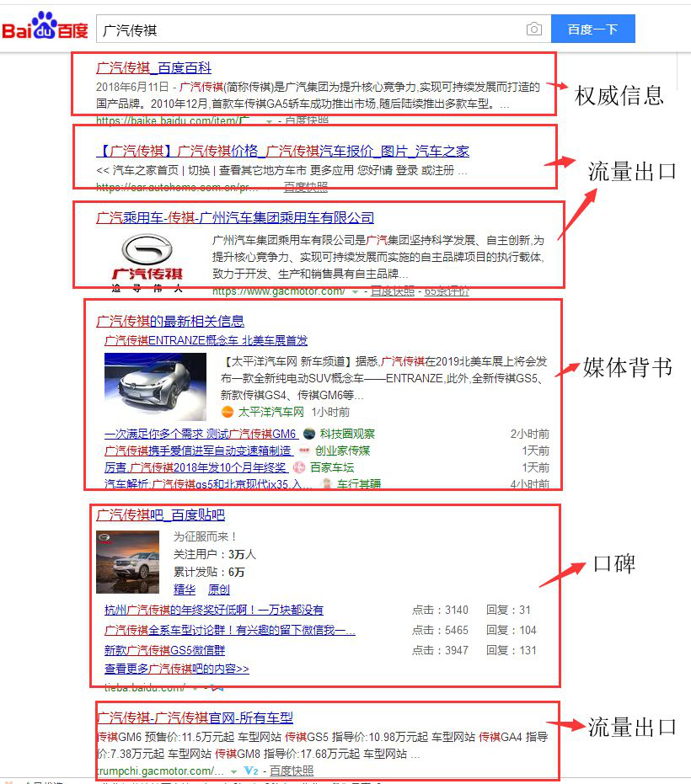Open 查看更多广汽传祺吧的内容>> link

click(x=177, y=669)
